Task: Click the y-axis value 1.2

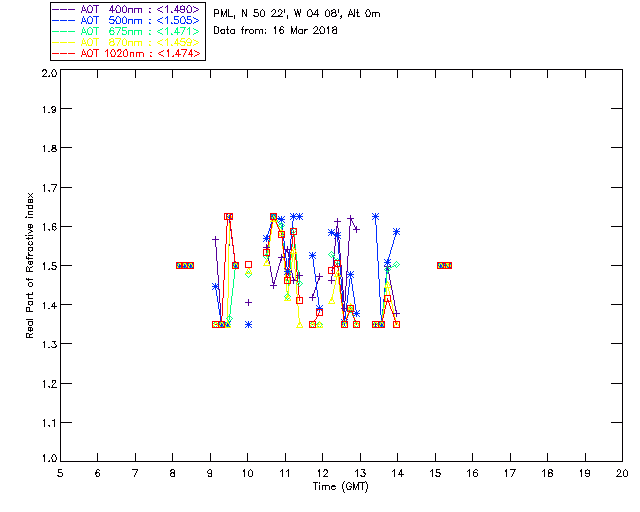Action: [49, 384]
